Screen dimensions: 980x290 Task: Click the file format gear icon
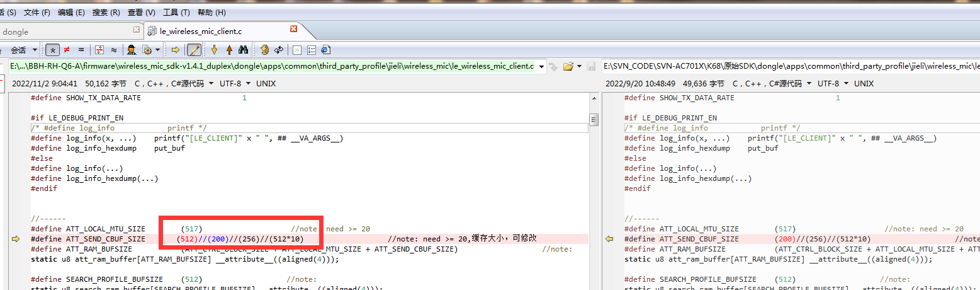pos(147,50)
